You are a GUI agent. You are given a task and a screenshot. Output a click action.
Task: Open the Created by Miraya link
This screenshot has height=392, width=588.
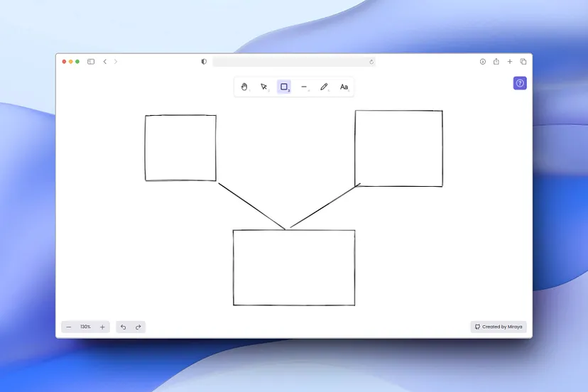click(x=499, y=327)
